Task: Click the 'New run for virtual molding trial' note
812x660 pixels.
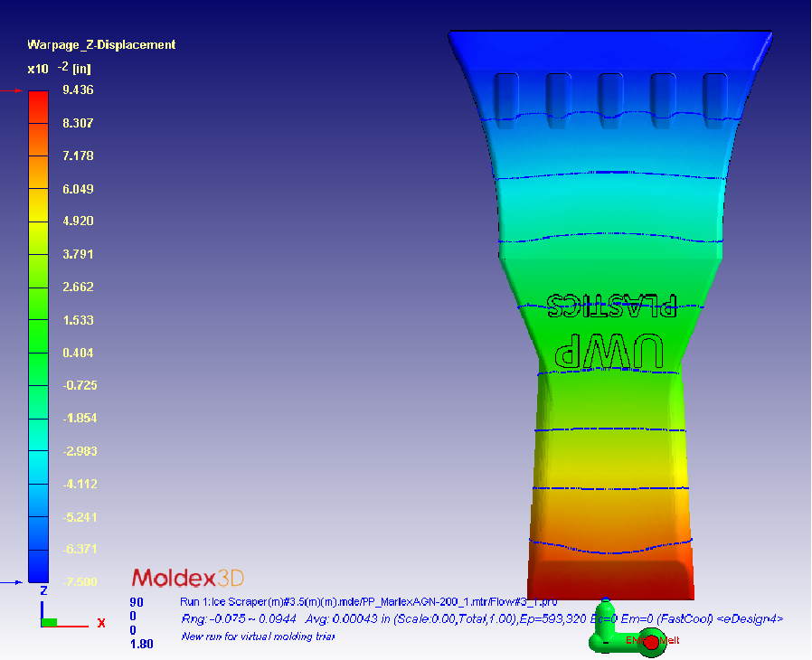Action: click(x=258, y=636)
